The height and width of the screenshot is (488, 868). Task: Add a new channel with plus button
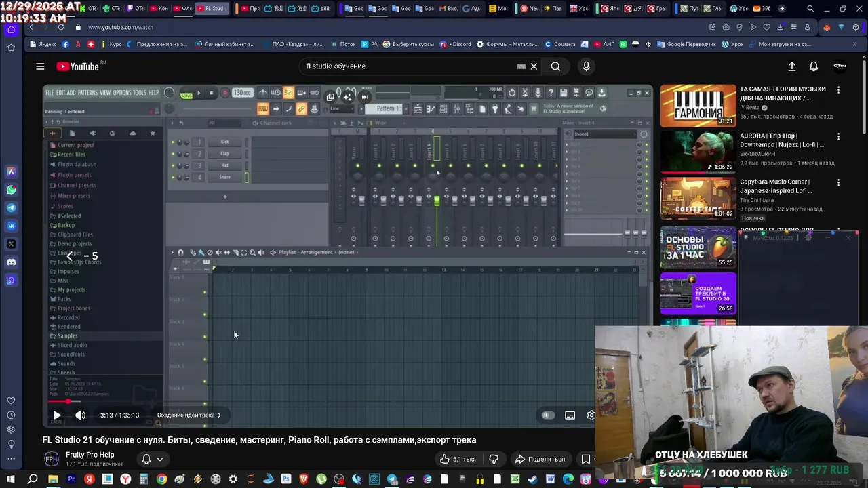click(225, 197)
